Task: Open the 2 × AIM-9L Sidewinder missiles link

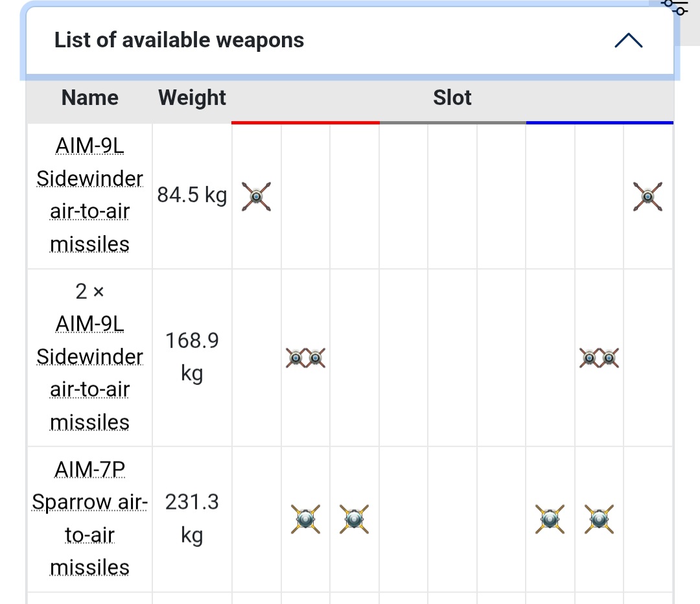Action: (89, 373)
